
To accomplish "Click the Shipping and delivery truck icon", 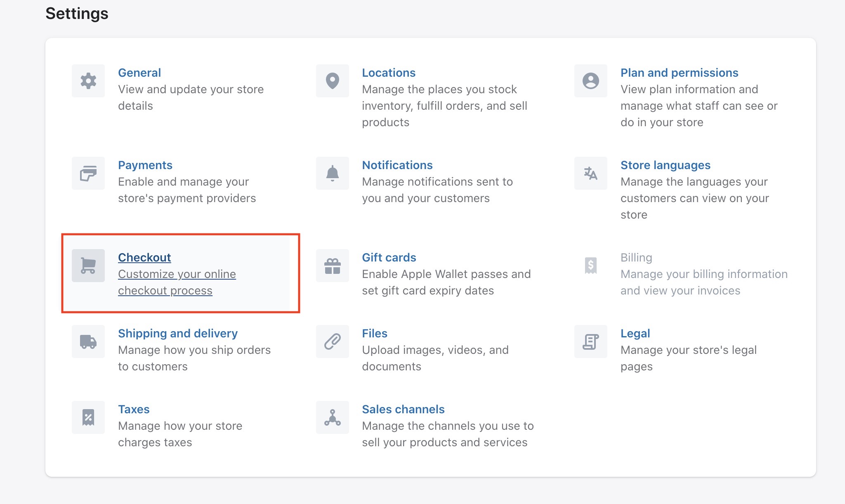I will coord(88,341).
